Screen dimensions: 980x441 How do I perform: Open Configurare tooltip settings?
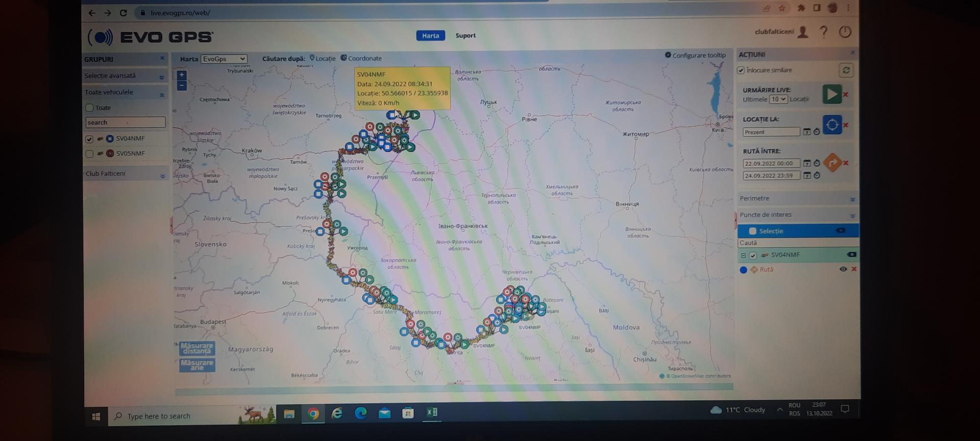pos(695,55)
